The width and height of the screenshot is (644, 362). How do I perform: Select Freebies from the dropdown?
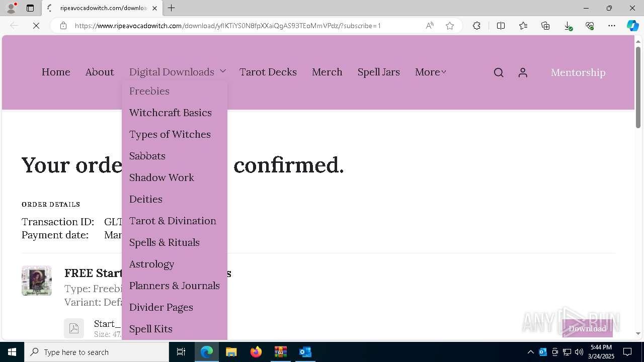pyautogui.click(x=149, y=91)
